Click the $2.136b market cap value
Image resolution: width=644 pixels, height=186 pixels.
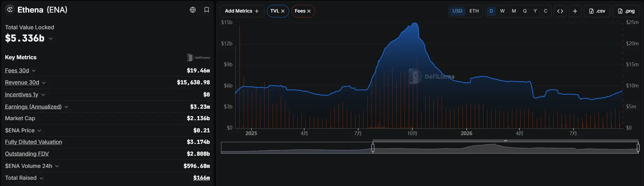[x=198, y=118]
